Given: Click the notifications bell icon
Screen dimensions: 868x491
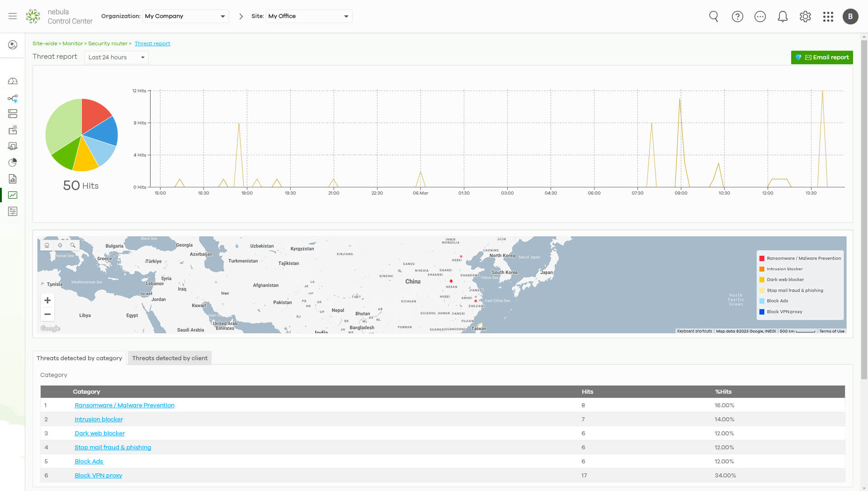Looking at the screenshot, I should tap(783, 17).
